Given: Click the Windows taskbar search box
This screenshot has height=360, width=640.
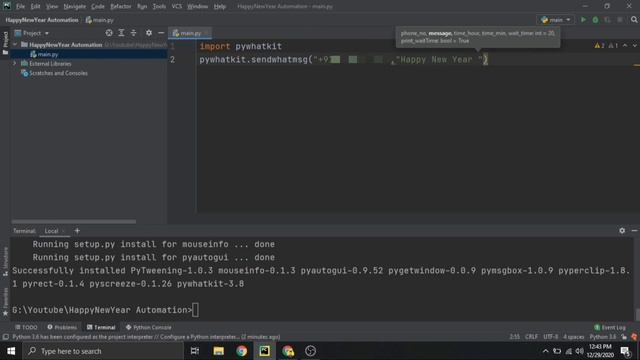Looking at the screenshot, I should 102,351.
